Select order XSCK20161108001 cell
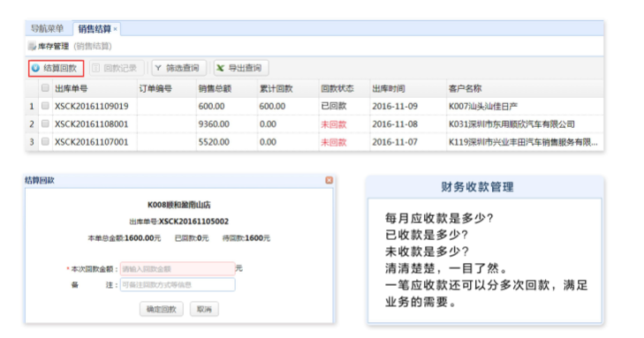Viewport: 644px width, 338px height. (92, 124)
